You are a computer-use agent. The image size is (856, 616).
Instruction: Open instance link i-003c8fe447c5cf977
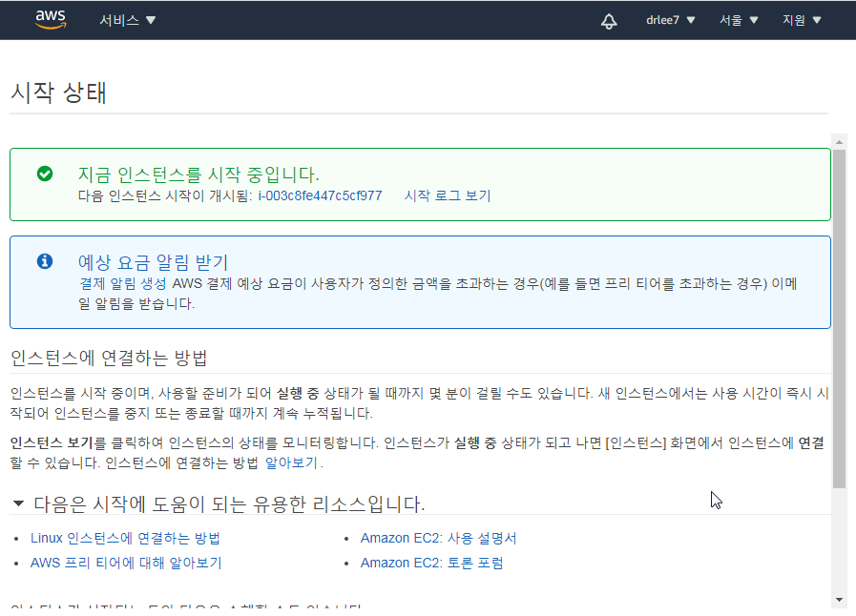pyautogui.click(x=320, y=195)
